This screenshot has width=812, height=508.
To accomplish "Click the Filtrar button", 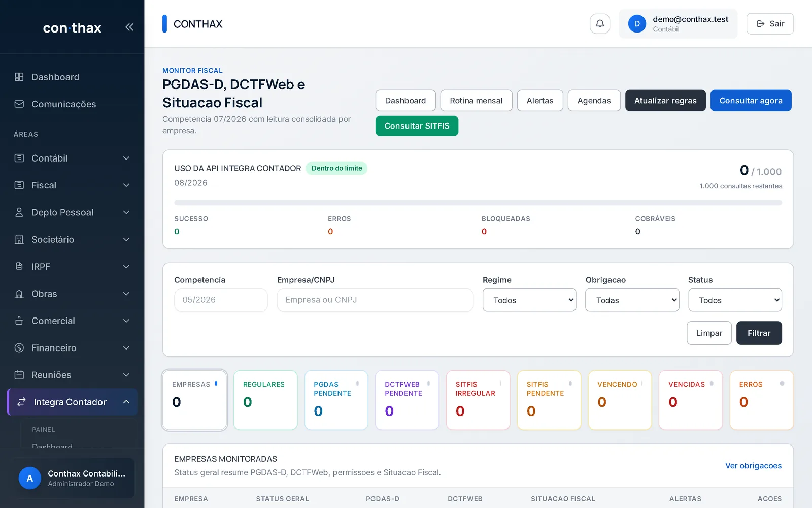I will (759, 333).
